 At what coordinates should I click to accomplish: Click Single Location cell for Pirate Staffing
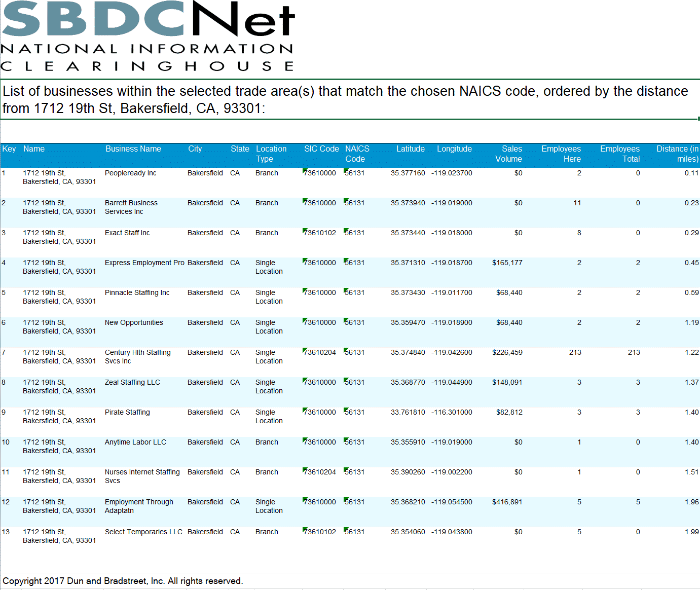tap(269, 417)
